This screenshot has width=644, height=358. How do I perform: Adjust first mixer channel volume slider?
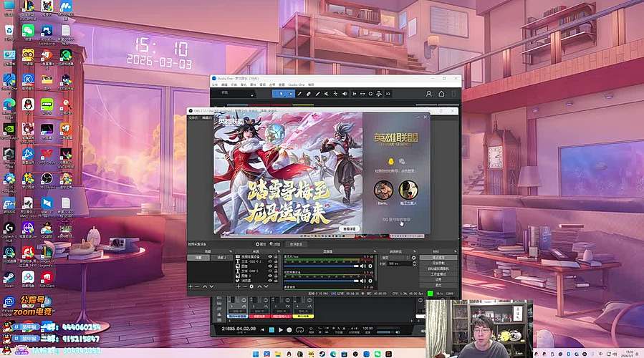coord(322,266)
